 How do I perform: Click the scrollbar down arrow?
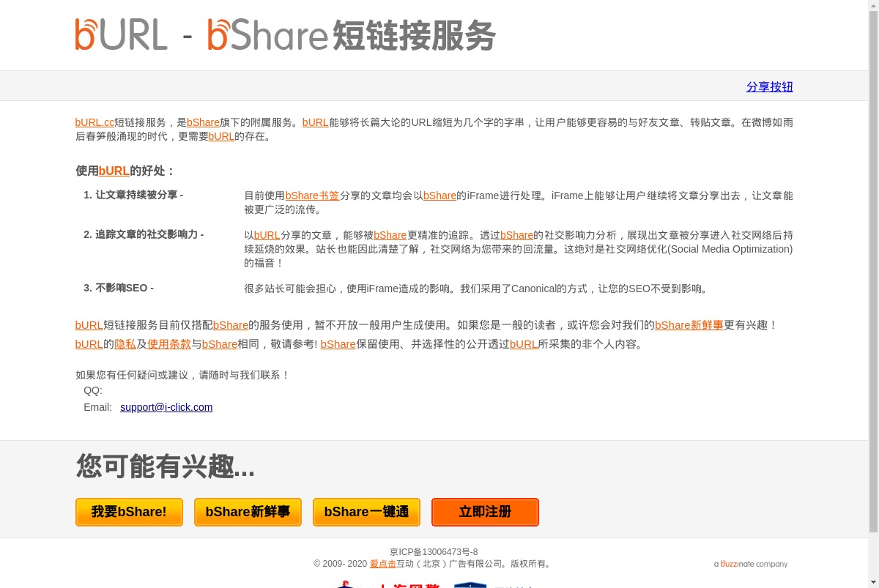tap(873, 582)
